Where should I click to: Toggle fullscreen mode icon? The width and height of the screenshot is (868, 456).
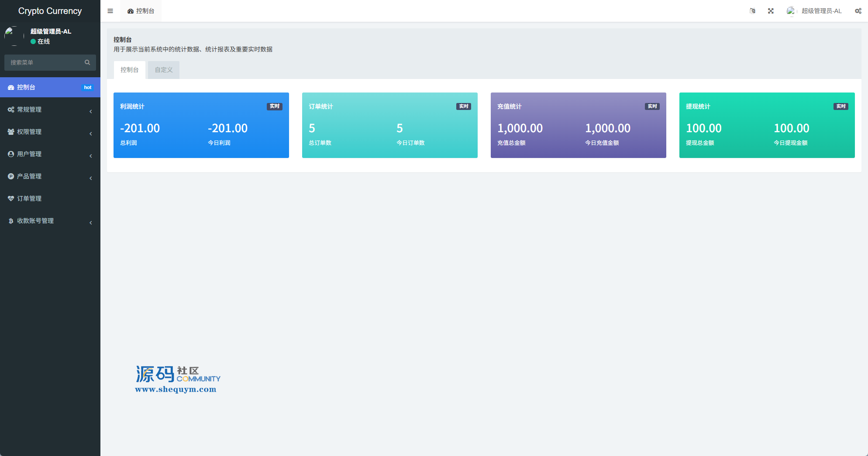771,11
